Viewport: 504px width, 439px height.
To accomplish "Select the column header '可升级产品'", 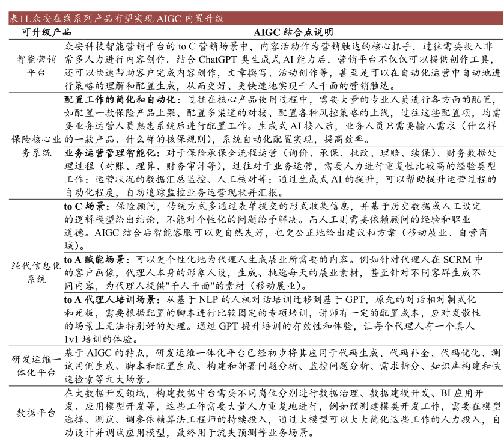I will [47, 32].
